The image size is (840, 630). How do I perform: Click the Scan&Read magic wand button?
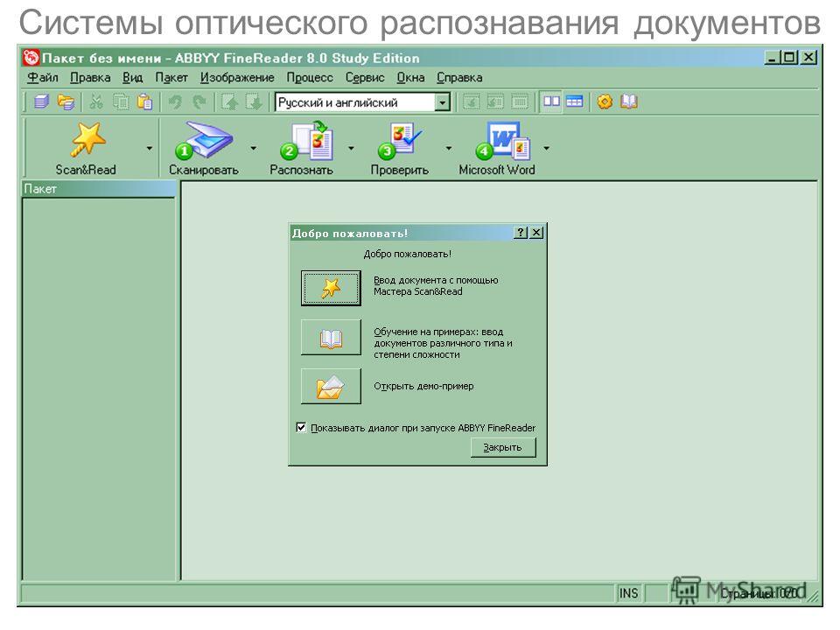(87, 140)
